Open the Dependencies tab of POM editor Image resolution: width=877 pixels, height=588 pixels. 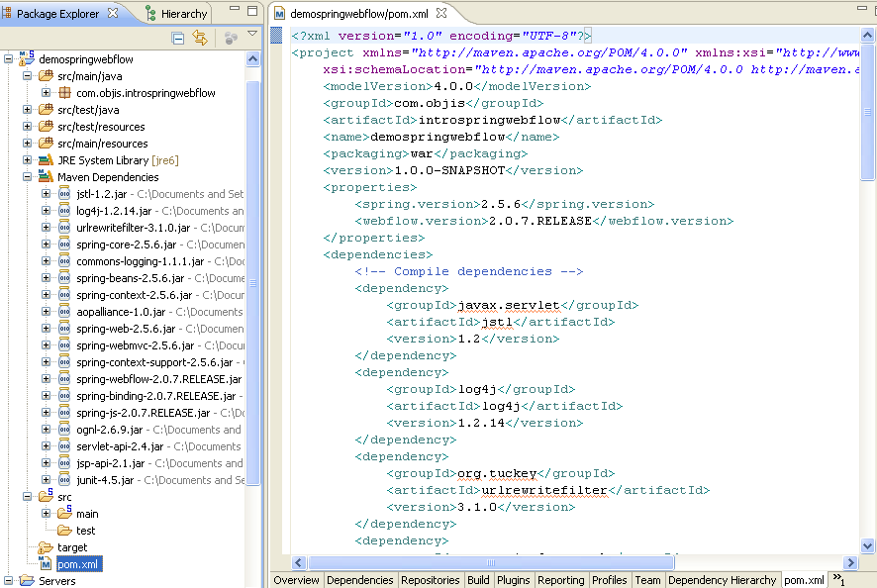[x=360, y=580]
